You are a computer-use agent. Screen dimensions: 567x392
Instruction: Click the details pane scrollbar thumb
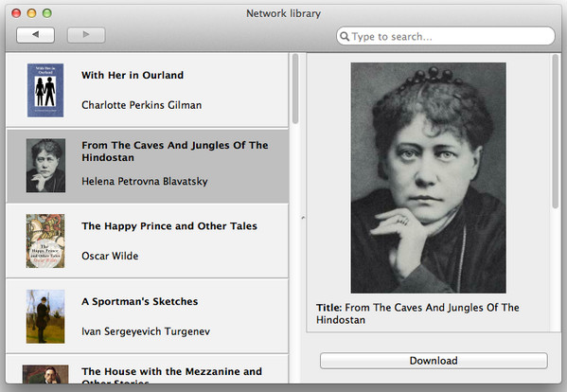point(556,132)
